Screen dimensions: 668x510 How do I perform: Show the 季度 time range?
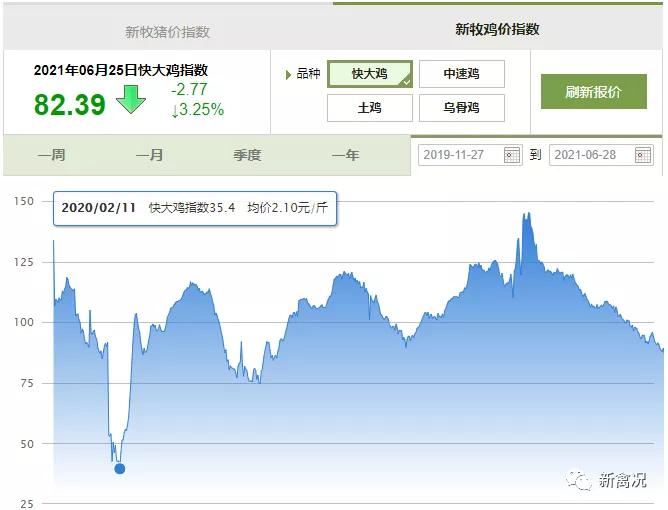point(247,155)
